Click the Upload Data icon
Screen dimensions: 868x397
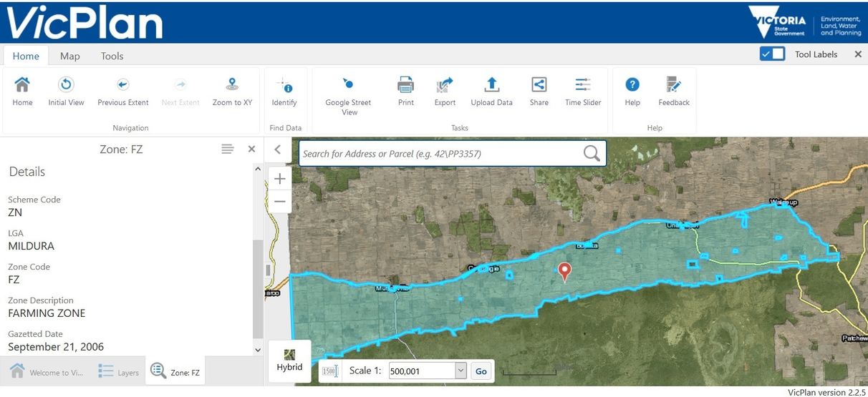click(491, 85)
